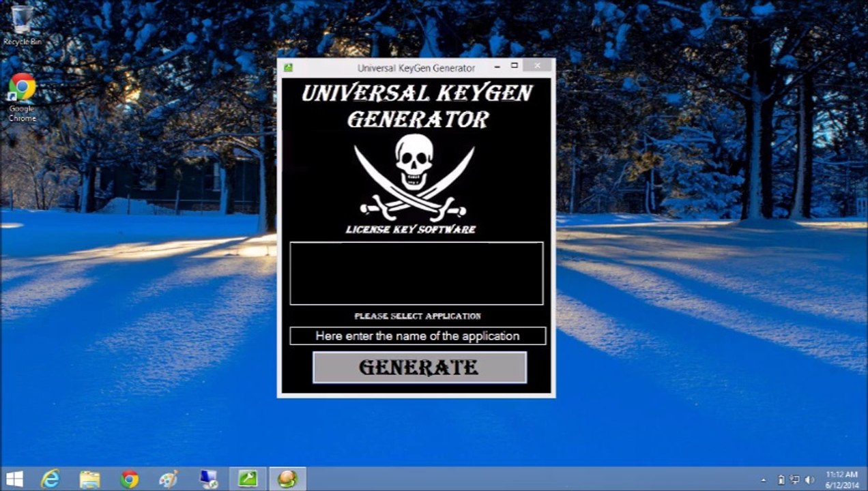Open the network tray icon

click(x=795, y=480)
